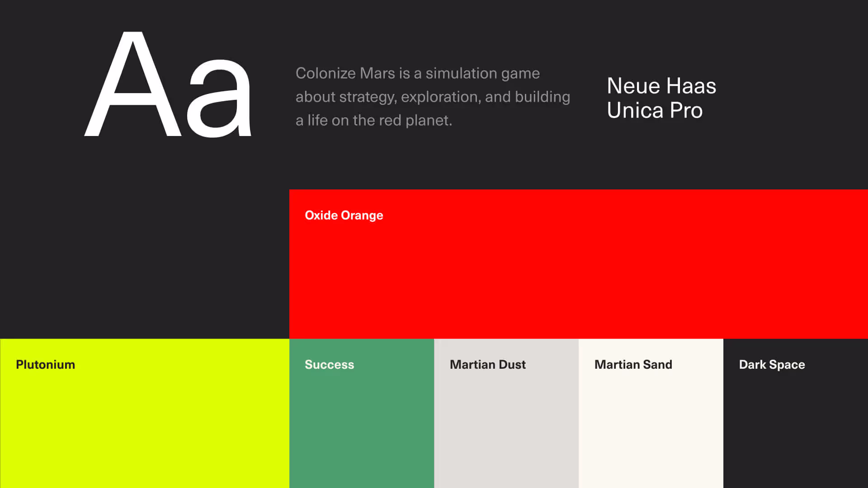Click the phrase red planet
The width and height of the screenshot is (868, 488).
pos(415,120)
